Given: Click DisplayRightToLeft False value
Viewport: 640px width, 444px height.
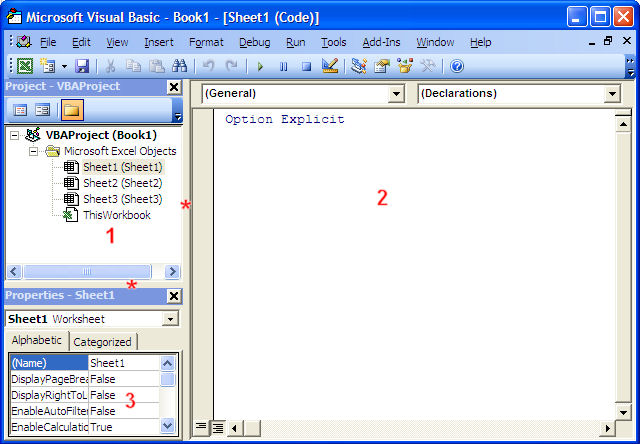Looking at the screenshot, I should (124, 395).
